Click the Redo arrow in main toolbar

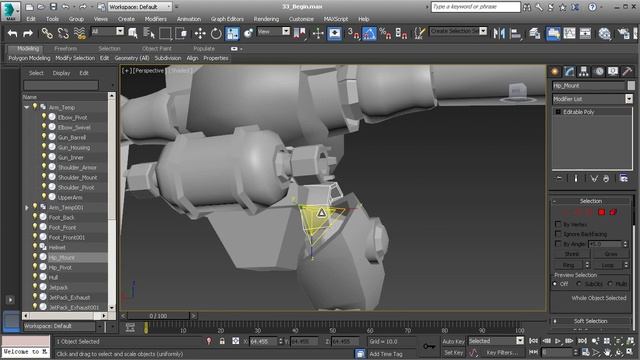click(x=28, y=33)
